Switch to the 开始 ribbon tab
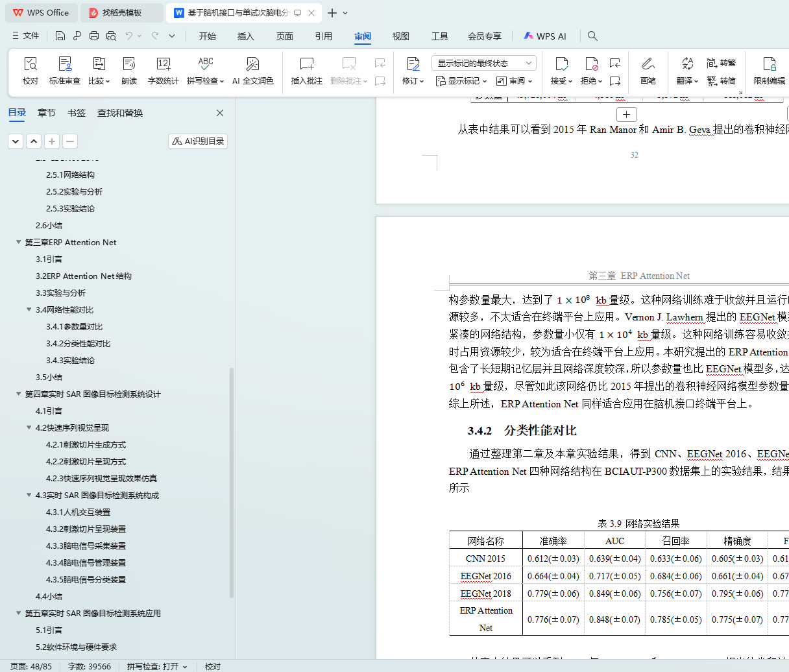The height and width of the screenshot is (672, 789). coord(208,36)
